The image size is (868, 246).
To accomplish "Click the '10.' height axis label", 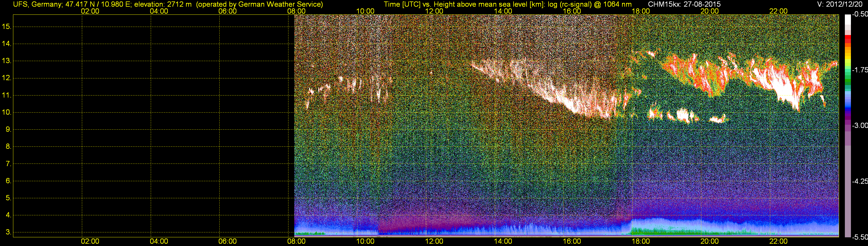I will [7, 112].
